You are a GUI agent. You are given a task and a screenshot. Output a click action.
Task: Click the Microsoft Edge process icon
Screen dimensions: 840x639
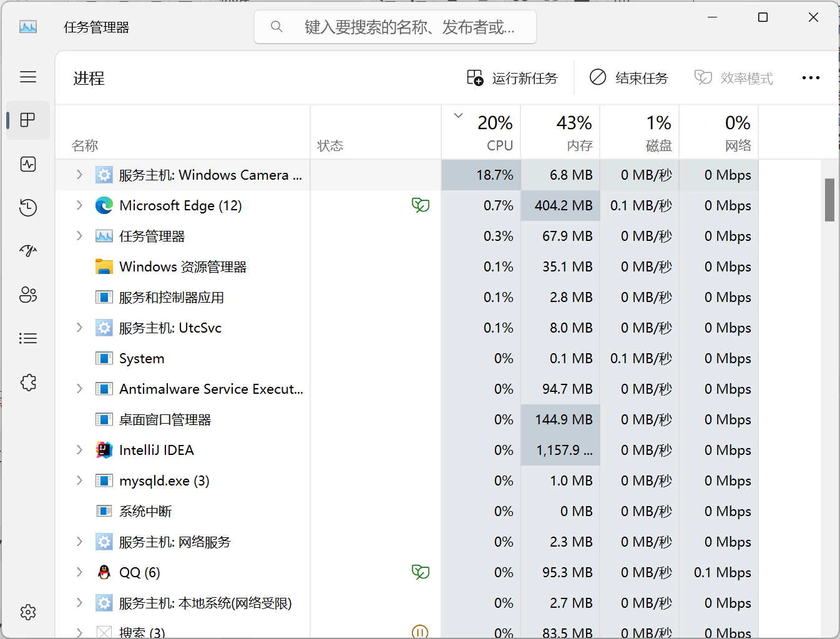[104, 205]
